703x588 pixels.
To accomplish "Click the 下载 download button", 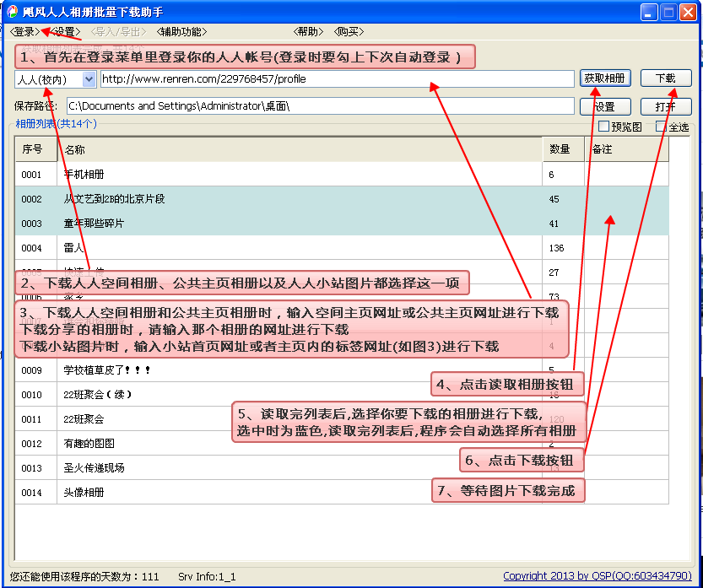I will [666, 78].
